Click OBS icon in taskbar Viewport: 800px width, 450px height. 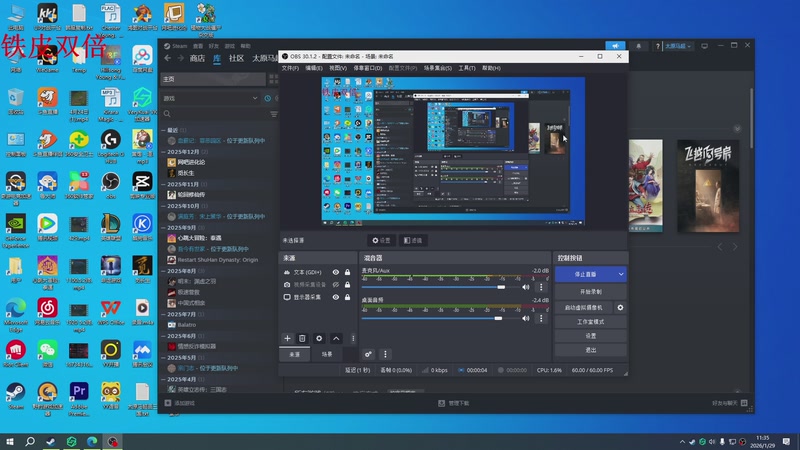[x=113, y=441]
